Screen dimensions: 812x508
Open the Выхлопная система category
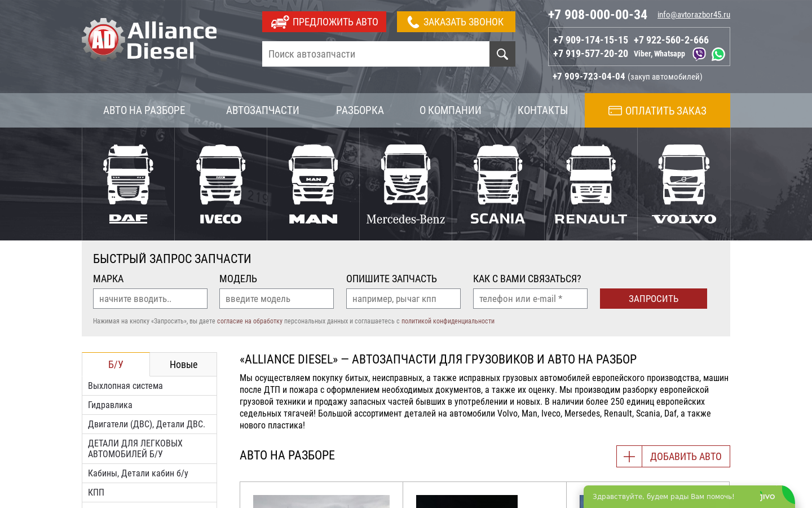coord(149,386)
